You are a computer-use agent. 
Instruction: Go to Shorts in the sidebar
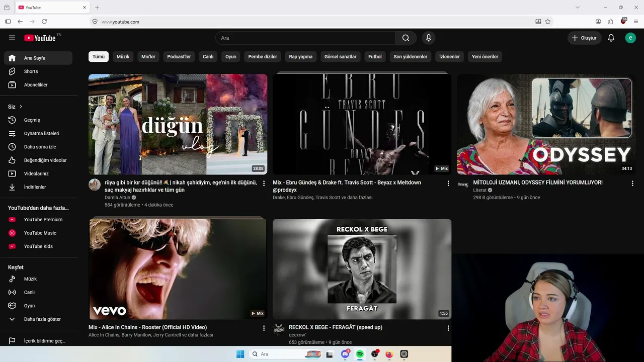tap(38, 71)
